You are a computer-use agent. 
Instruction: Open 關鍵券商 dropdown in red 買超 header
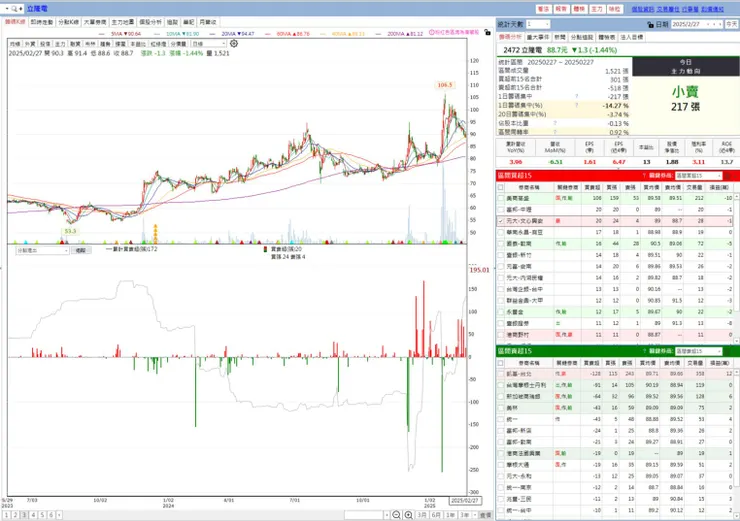[x=698, y=176]
